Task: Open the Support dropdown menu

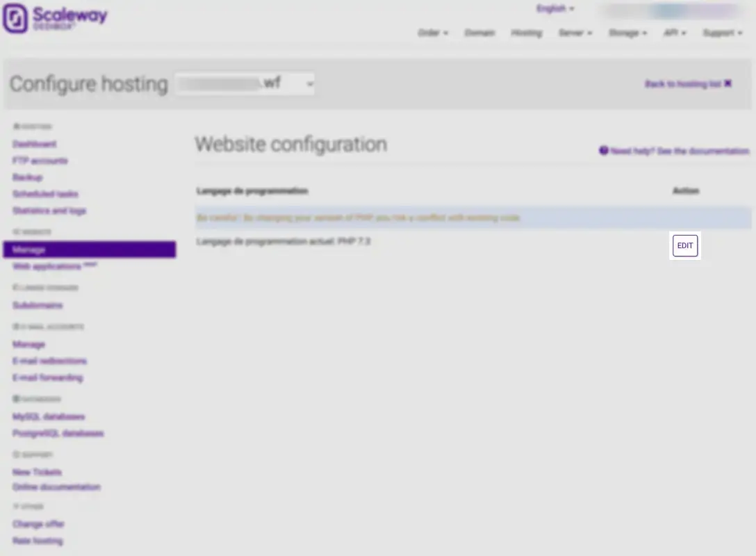Action: pos(722,33)
